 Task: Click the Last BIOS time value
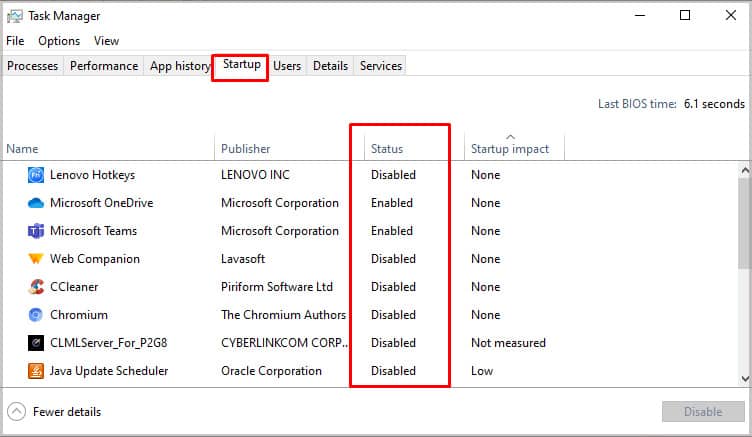pos(714,104)
